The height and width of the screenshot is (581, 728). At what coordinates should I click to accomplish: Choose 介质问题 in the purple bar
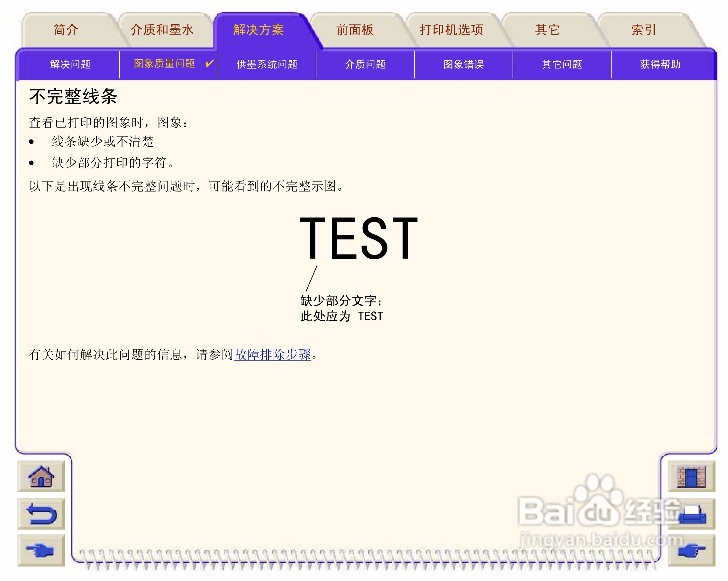pyautogui.click(x=365, y=64)
